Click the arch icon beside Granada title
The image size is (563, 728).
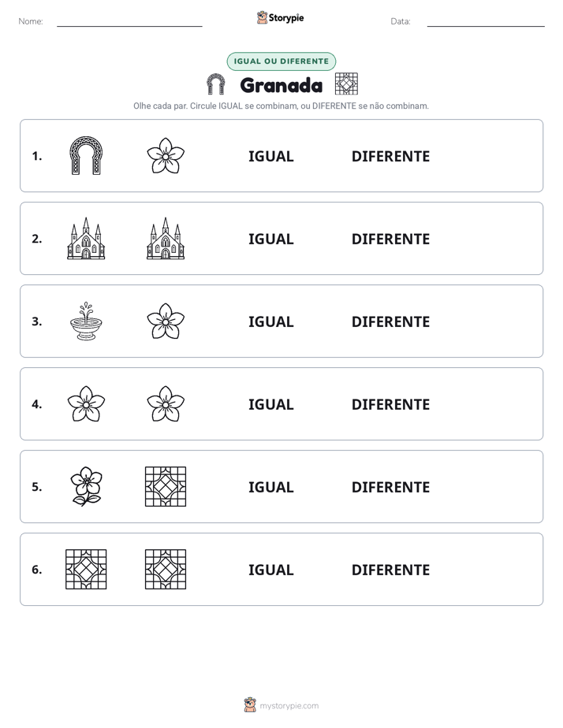[215, 84]
